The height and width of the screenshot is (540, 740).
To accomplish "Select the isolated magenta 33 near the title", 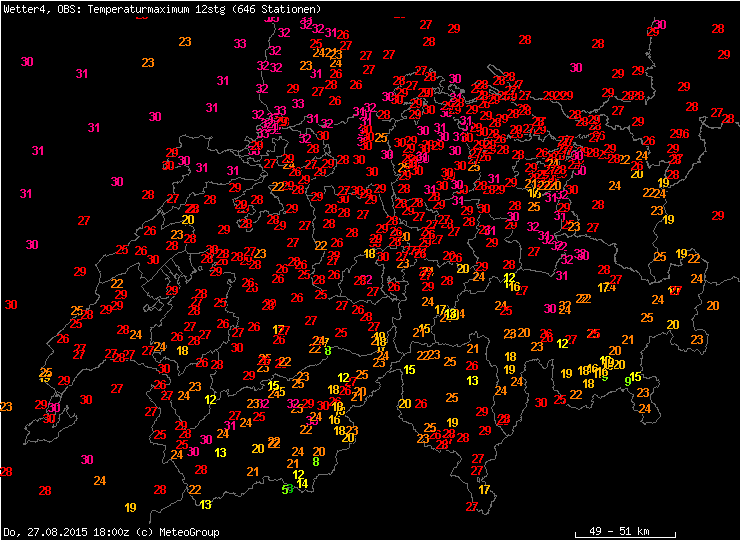I will [240, 43].
